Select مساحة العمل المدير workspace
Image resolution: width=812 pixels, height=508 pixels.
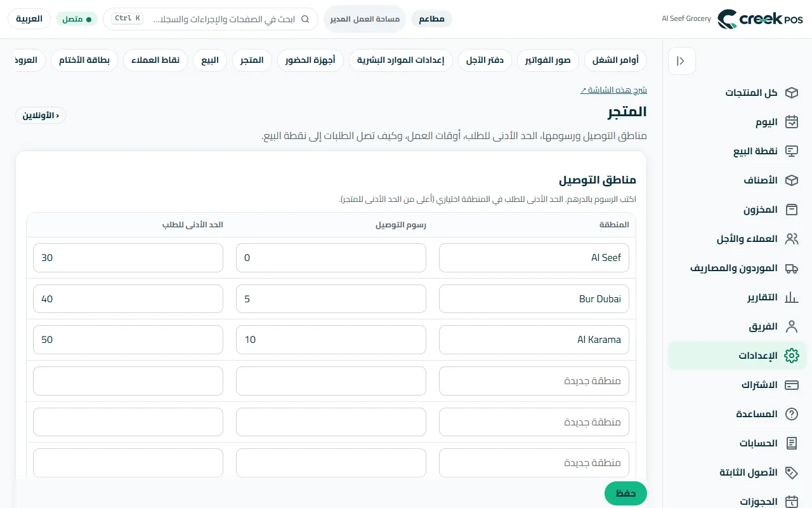365,19
